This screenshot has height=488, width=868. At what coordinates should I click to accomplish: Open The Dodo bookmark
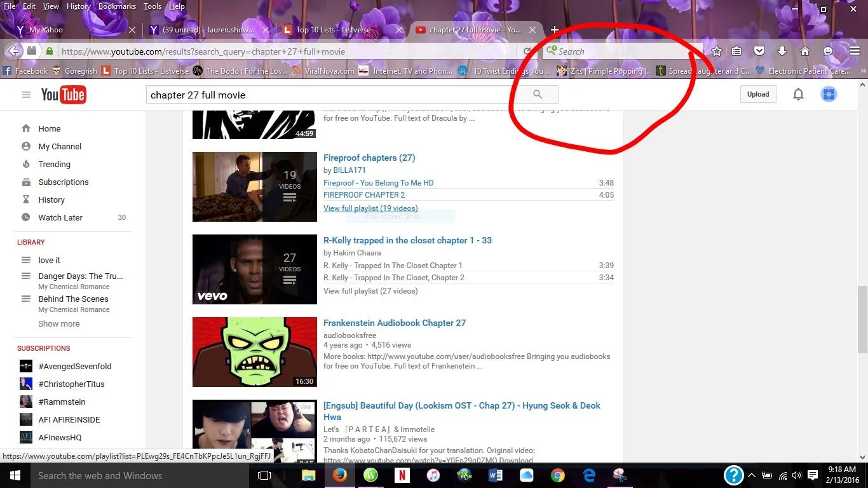tap(240, 71)
